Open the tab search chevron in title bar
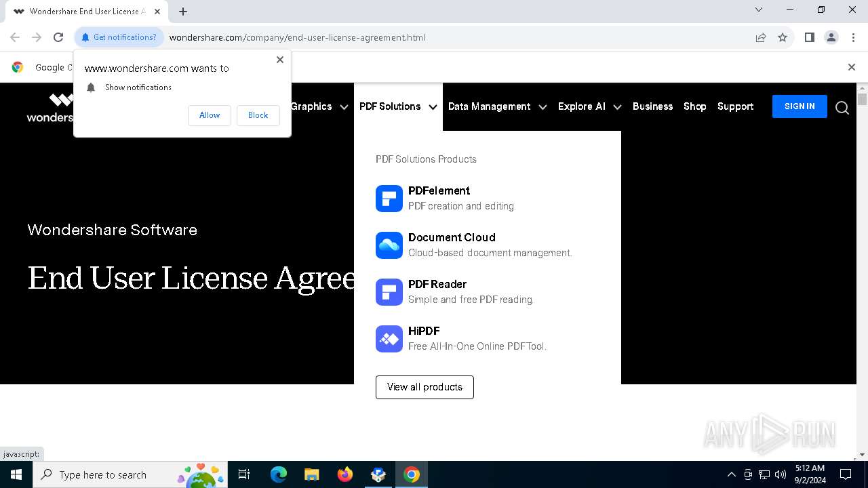Screen dimensions: 868x488 pos(759,9)
